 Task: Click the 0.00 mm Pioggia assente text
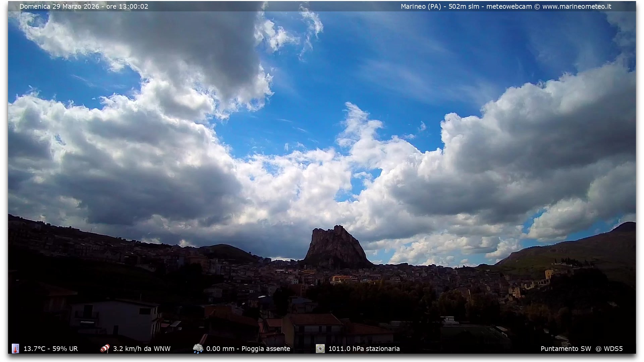248,349
